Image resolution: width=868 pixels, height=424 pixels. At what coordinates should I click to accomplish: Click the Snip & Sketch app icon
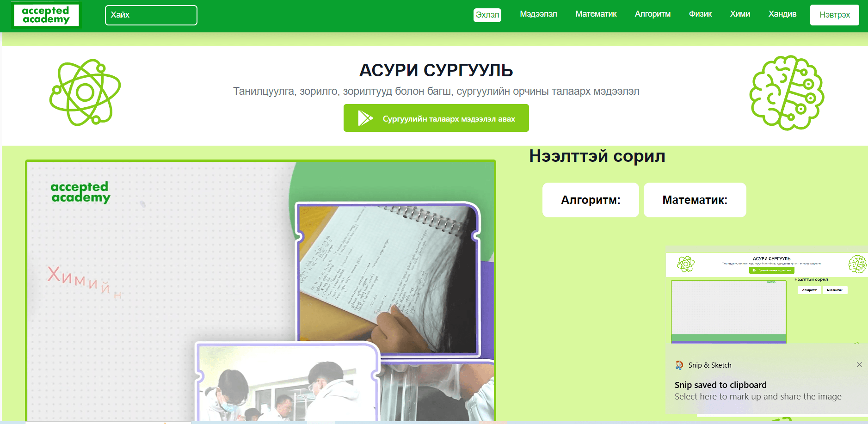(x=679, y=365)
